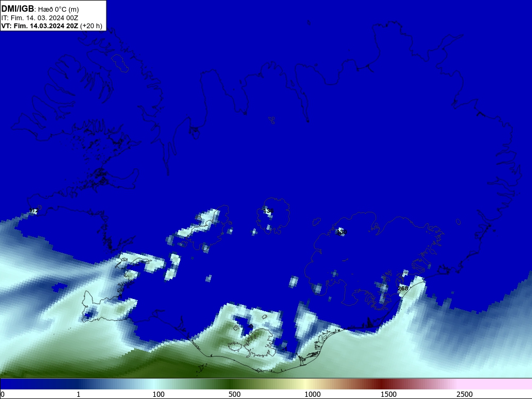Click the 136 value label on the map
Image resolution: width=532 pixels, height=399 pixels.
(x=268, y=211)
